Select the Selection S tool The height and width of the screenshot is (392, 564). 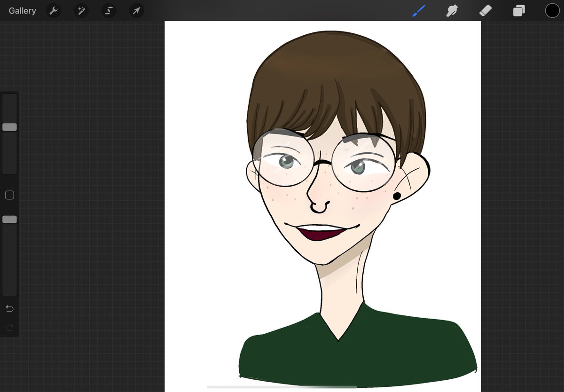pos(109,11)
